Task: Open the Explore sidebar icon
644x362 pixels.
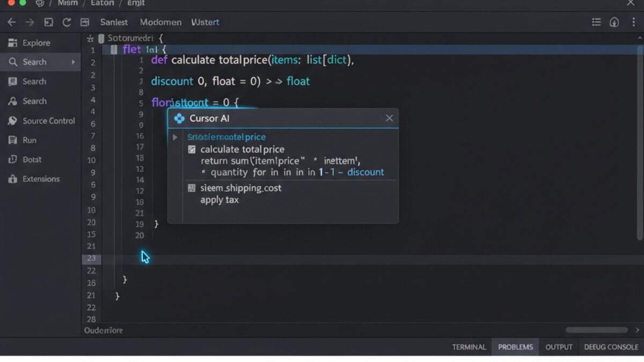Action: pos(12,43)
